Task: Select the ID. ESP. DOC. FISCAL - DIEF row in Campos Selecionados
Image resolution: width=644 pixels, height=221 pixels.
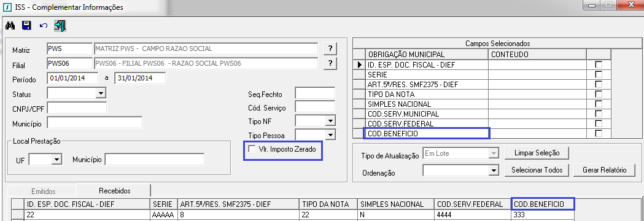Action: pos(483,64)
